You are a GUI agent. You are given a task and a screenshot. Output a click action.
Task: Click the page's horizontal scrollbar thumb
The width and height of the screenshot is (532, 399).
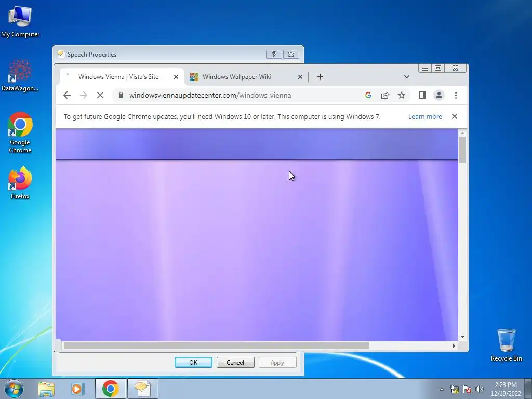216,345
